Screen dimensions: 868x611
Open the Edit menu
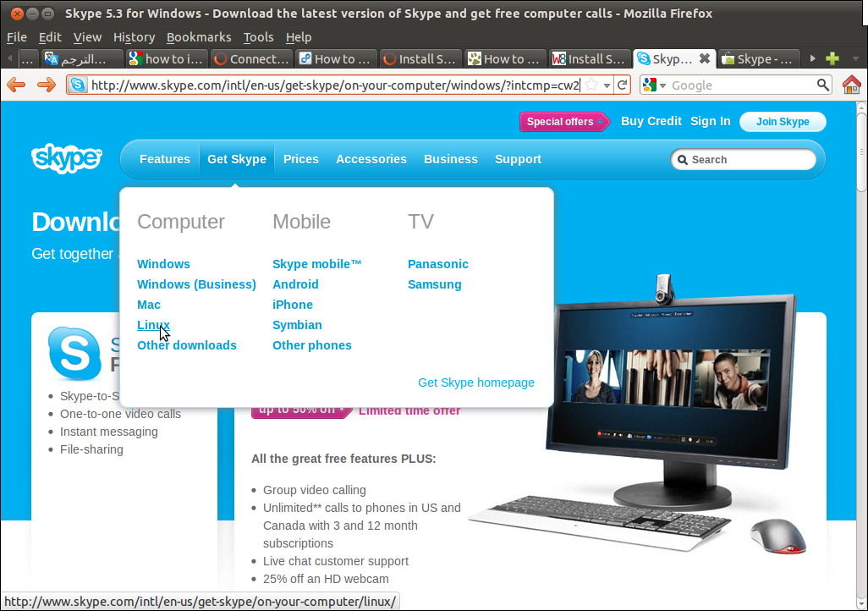pos(50,37)
